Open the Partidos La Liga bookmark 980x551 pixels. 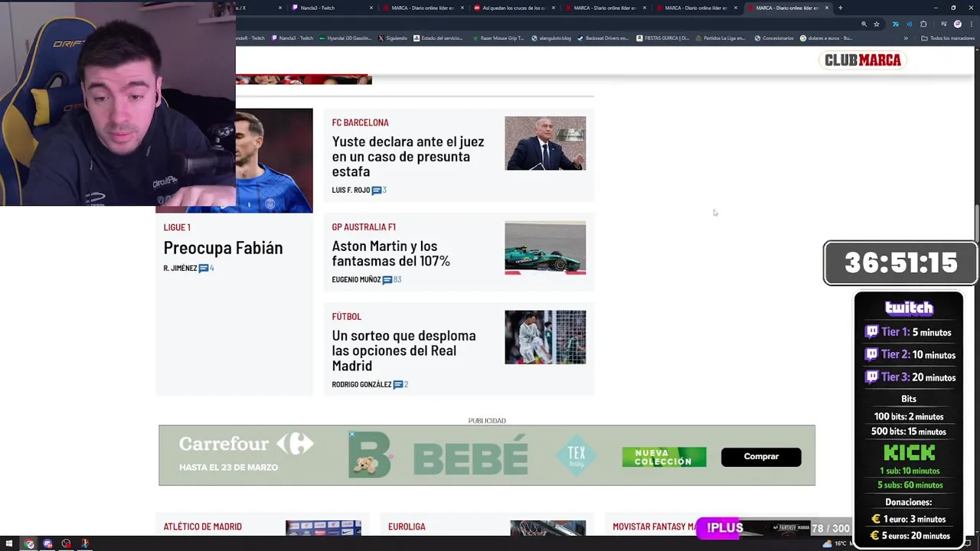click(x=720, y=37)
